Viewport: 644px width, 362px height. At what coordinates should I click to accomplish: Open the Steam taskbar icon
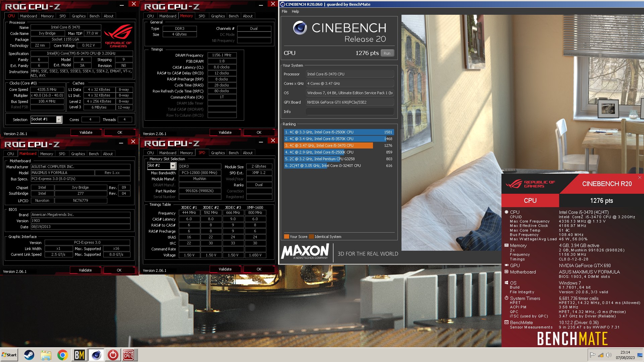pos(29,355)
